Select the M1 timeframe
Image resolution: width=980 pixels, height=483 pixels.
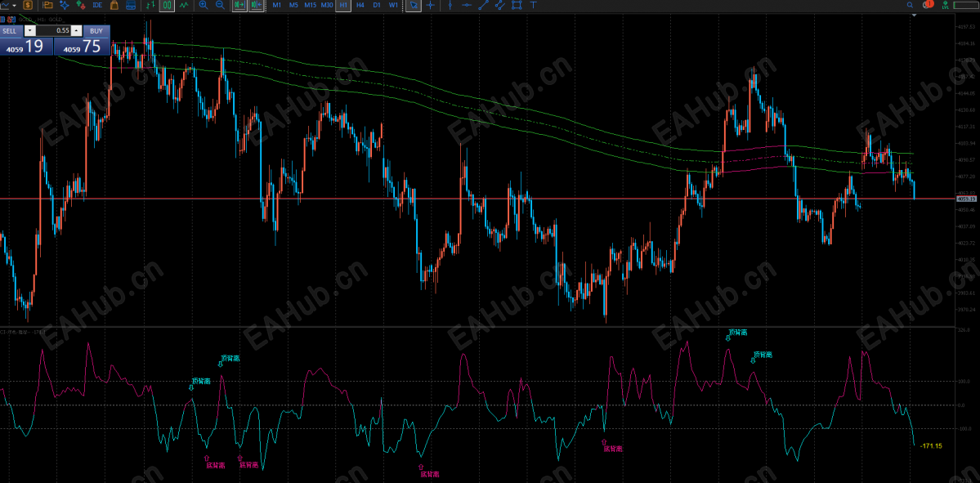pos(277,5)
